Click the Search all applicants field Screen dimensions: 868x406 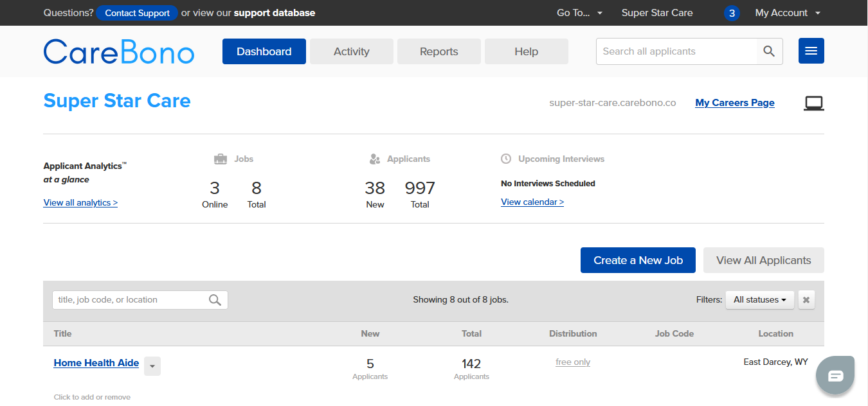click(x=676, y=51)
